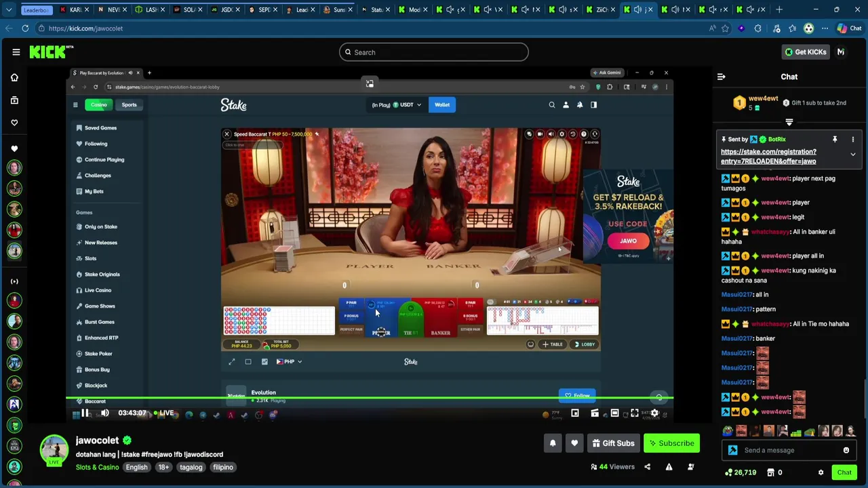Viewport: 868px width, 488px height.
Task: Collapse the pinned message chevron
Action: click(x=852, y=155)
